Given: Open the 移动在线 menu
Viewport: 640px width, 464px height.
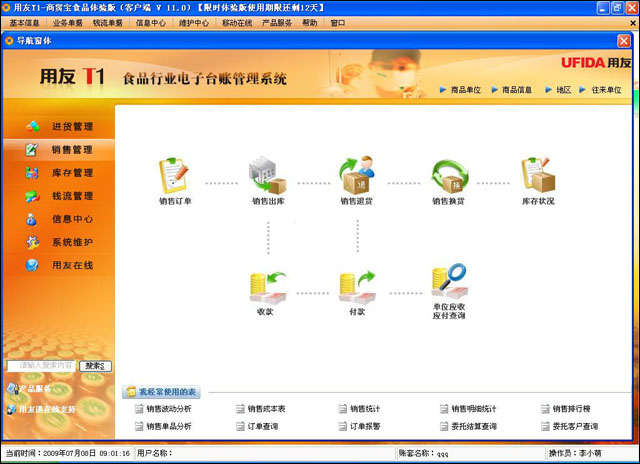Looking at the screenshot, I should [237, 23].
